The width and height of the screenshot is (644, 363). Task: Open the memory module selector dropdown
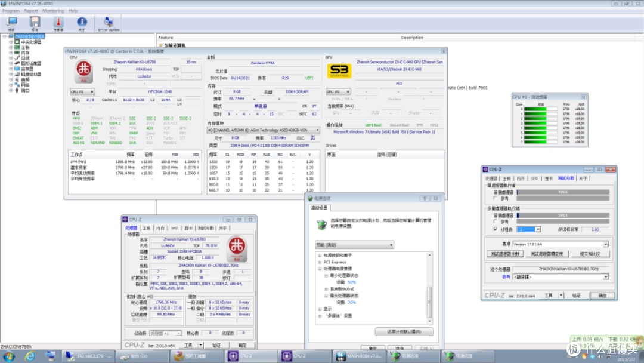pos(264,130)
